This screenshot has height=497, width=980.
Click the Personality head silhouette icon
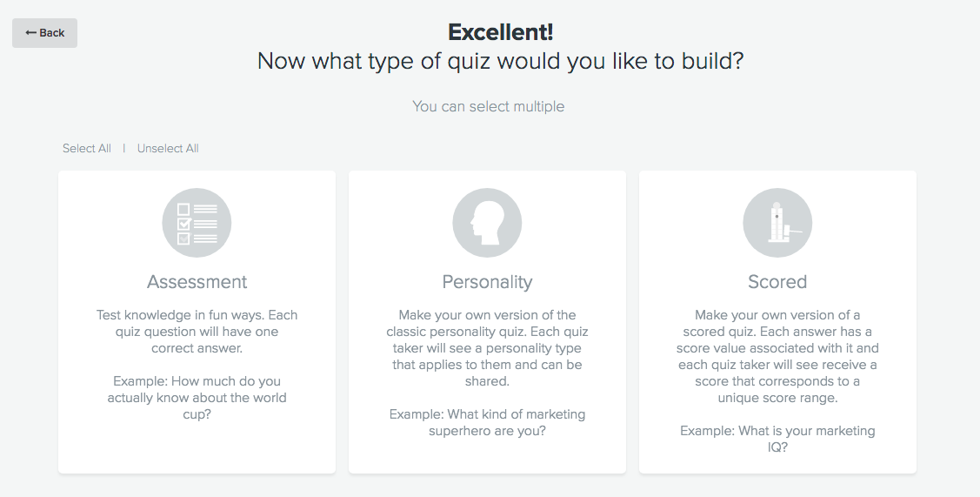tap(487, 223)
